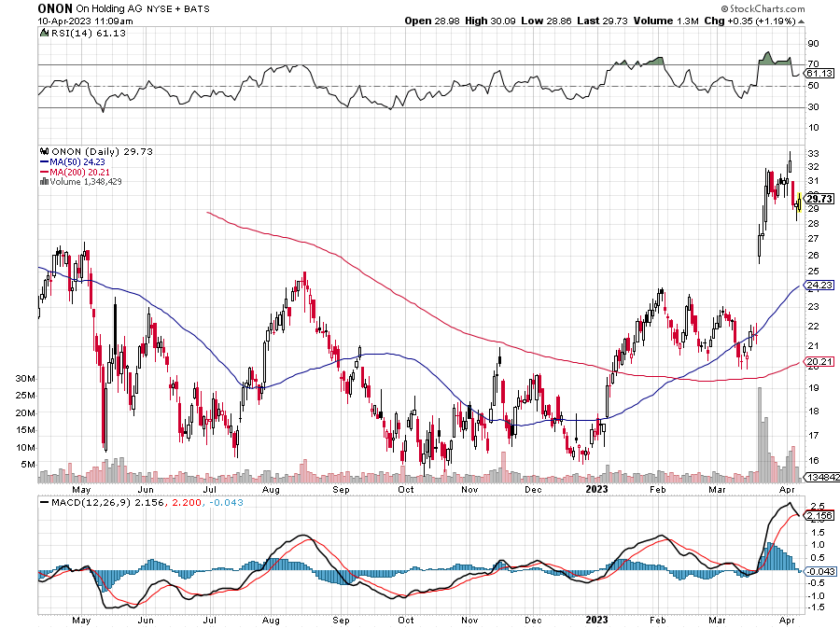Click the Chg +0.35 (+1.19%) value

[750, 21]
